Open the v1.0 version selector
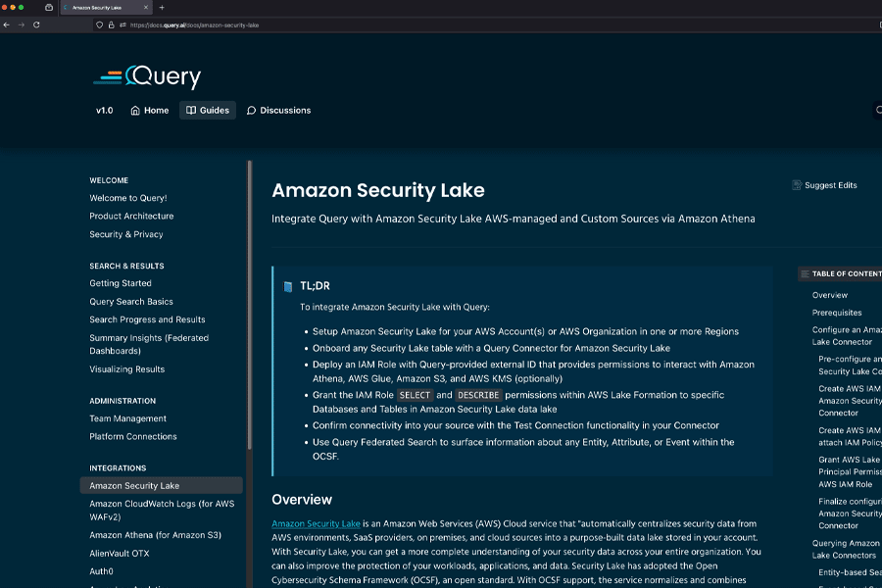This screenshot has width=882, height=588. pos(104,111)
